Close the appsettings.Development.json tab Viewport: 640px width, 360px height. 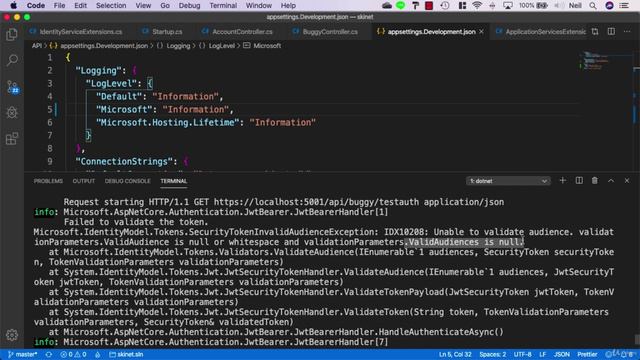481,31
